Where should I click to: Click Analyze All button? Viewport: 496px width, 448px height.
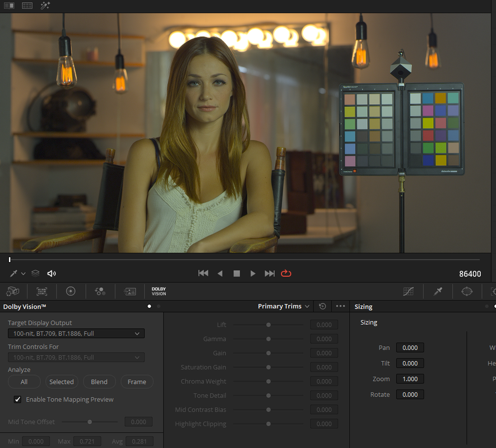[24, 382]
